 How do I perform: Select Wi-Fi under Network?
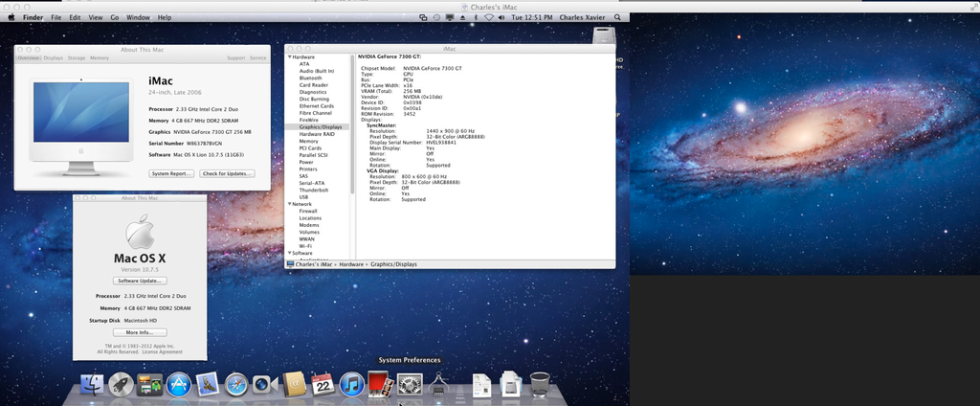(305, 246)
